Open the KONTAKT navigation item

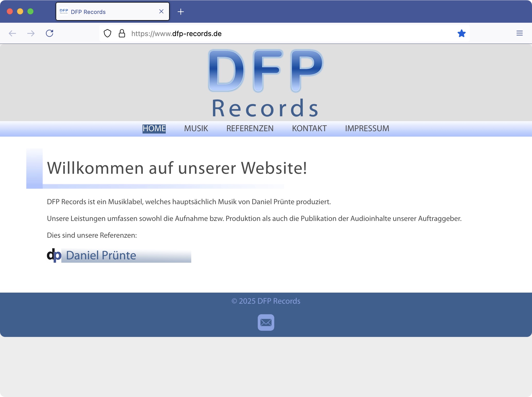(x=309, y=128)
